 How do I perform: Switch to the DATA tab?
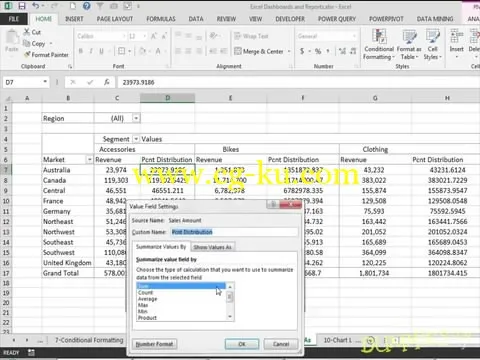pos(196,19)
